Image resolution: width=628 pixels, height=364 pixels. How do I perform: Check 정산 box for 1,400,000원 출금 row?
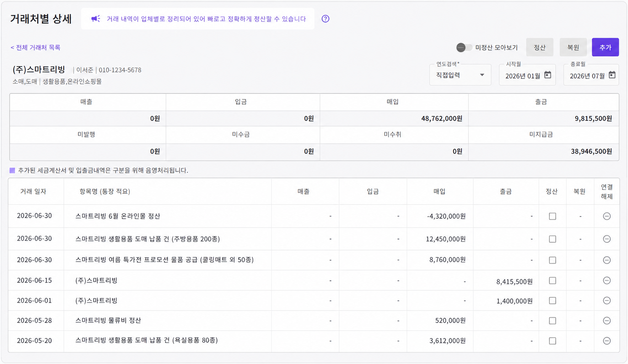point(552,301)
